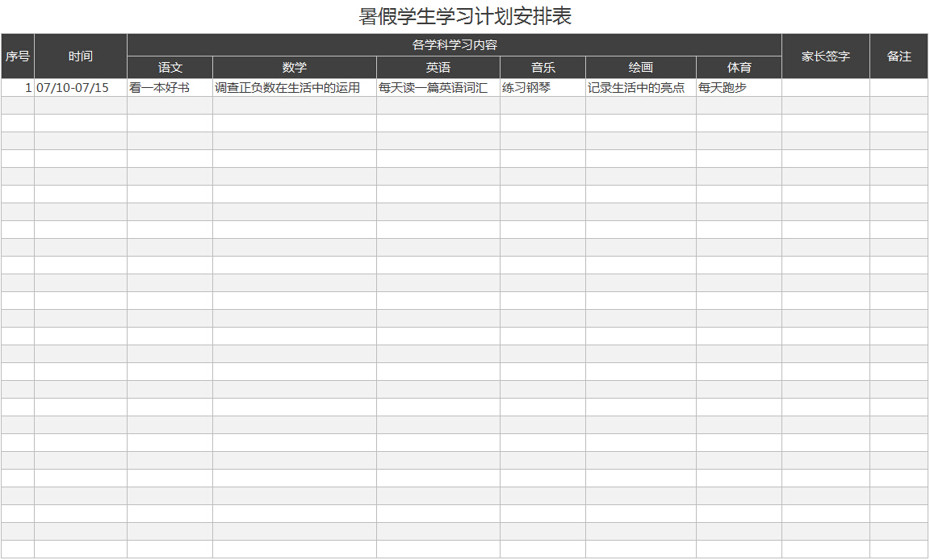Click the 备注 column header

point(898,56)
